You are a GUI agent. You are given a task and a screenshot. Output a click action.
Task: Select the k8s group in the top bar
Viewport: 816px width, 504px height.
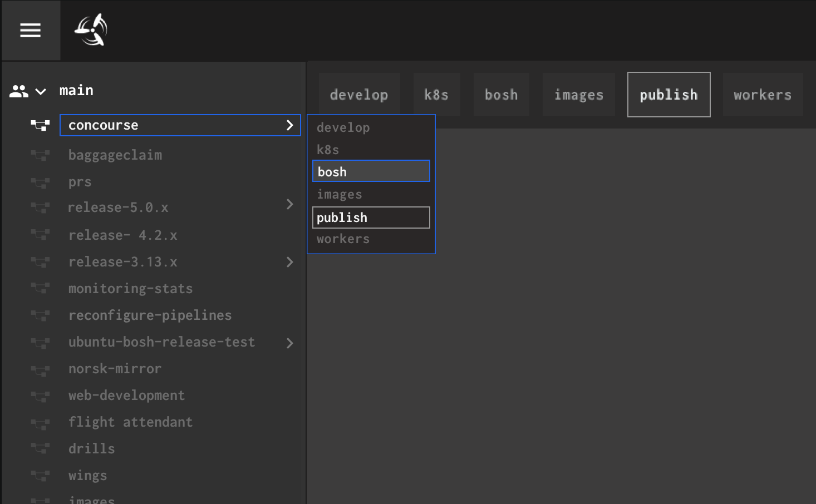pos(436,95)
